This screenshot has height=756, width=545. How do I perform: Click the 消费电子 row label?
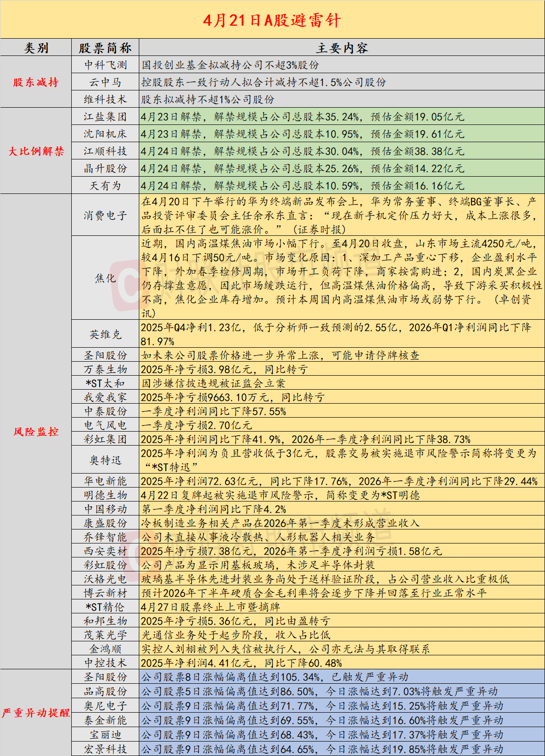tap(105, 215)
